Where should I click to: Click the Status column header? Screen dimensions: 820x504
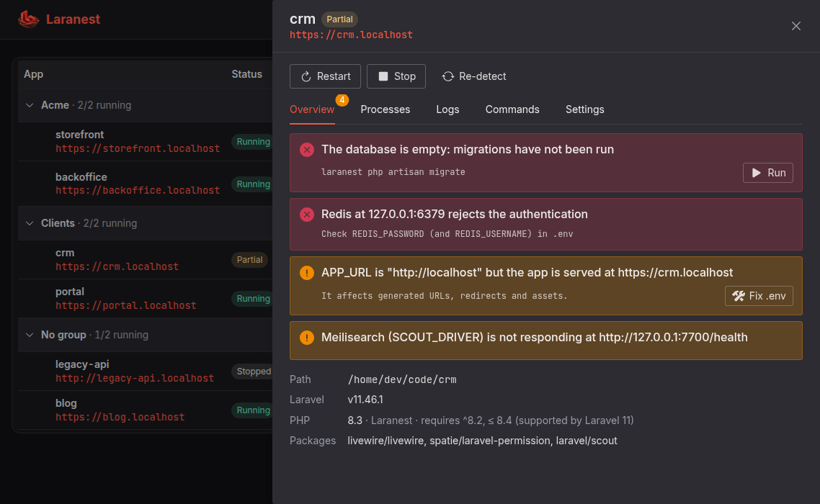coord(247,74)
